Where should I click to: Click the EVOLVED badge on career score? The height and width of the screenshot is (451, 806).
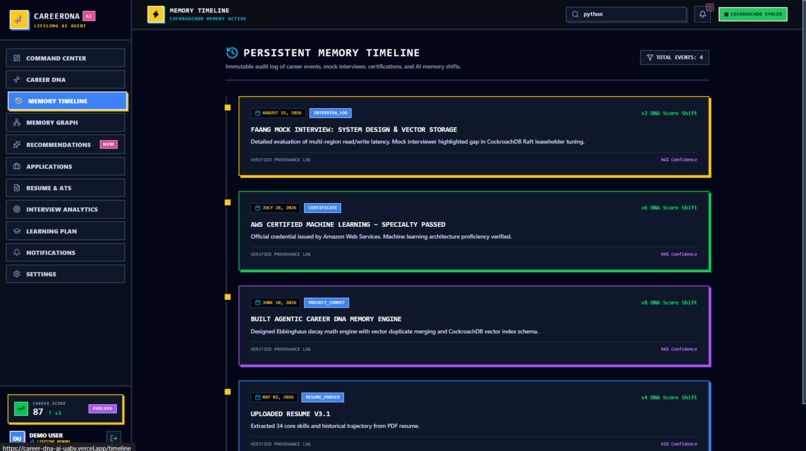[102, 409]
